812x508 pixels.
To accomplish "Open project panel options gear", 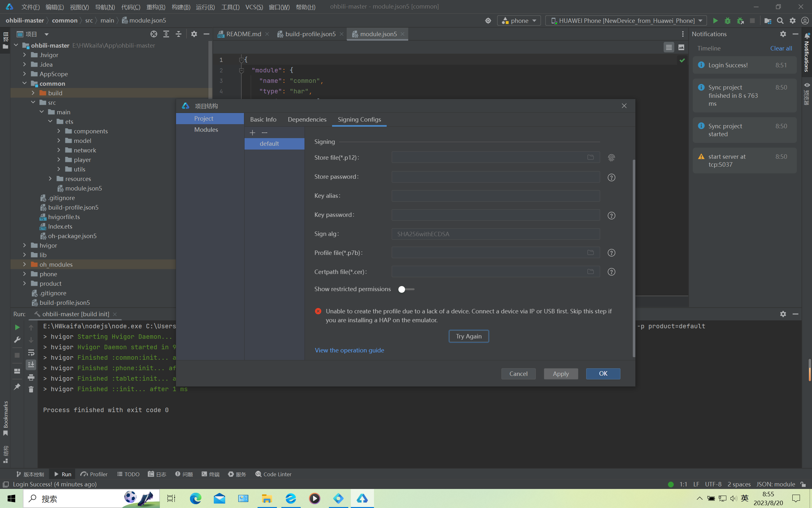I will [194, 34].
